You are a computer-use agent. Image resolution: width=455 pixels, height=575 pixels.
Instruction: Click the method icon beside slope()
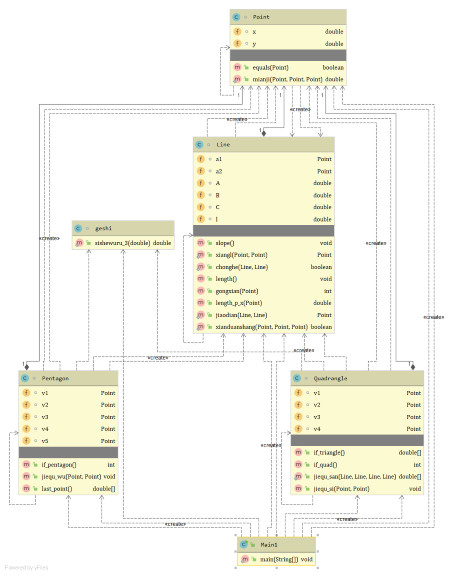coord(201,243)
